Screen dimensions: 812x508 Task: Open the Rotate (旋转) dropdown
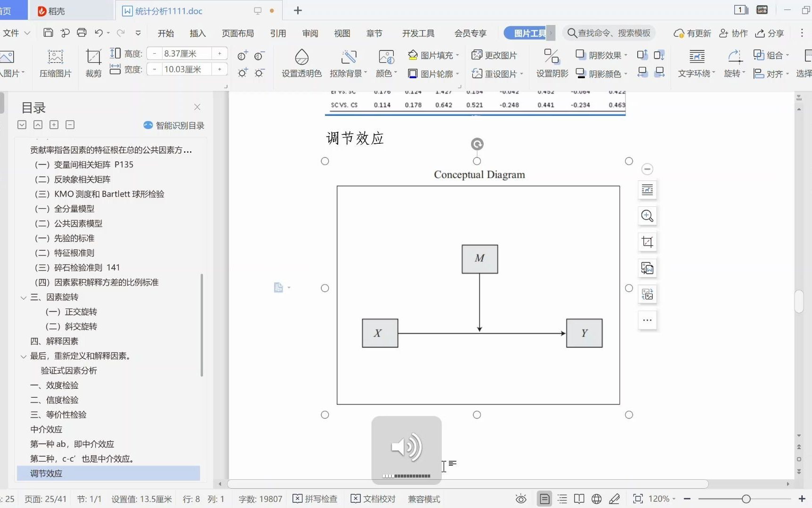click(x=734, y=64)
